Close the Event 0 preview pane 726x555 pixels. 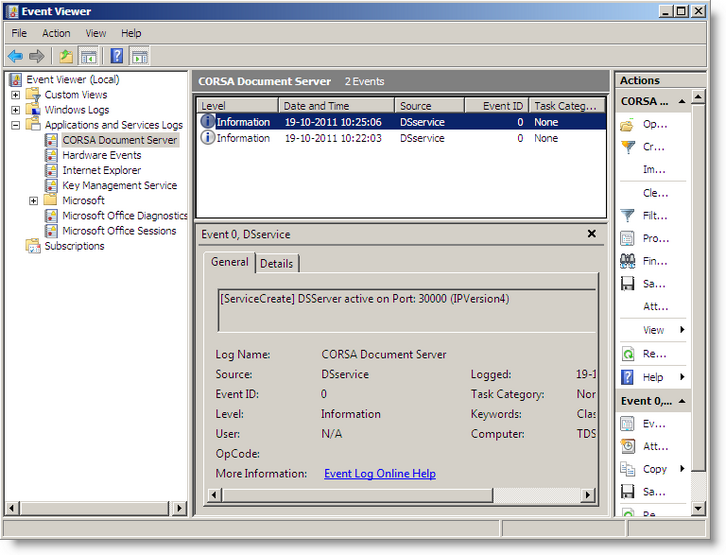[592, 234]
